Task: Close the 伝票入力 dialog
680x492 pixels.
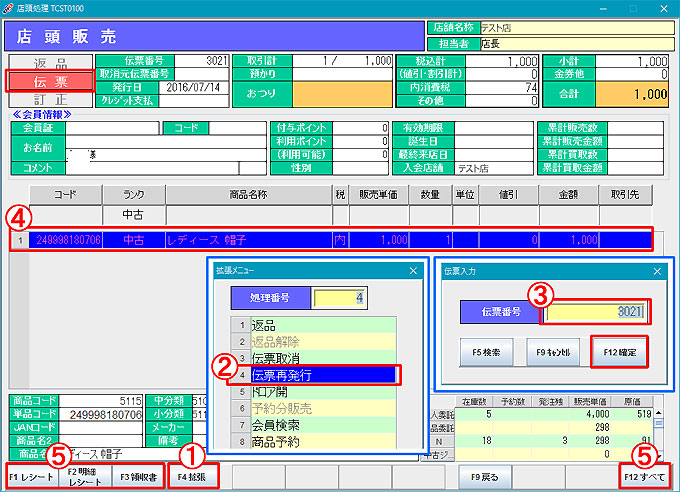Action: 657,271
